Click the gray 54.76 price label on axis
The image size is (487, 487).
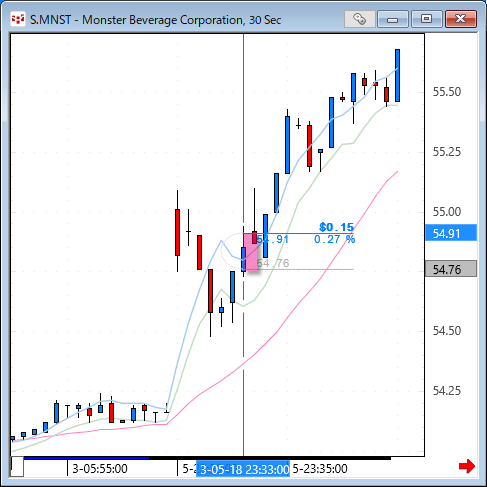451,269
